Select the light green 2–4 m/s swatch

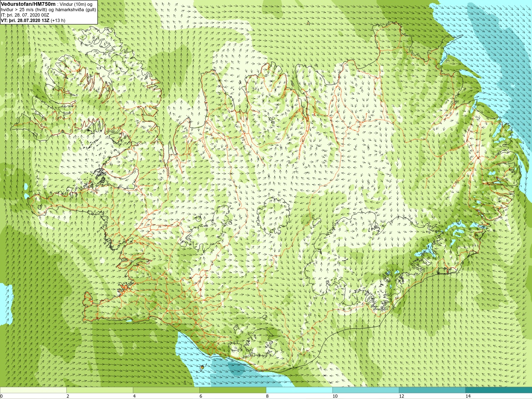point(100,390)
